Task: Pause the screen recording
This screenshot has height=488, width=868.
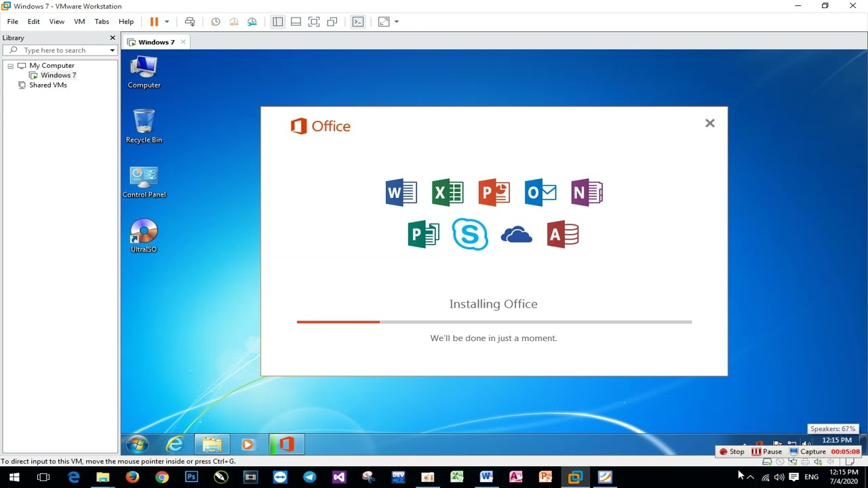Action: pyautogui.click(x=767, y=451)
